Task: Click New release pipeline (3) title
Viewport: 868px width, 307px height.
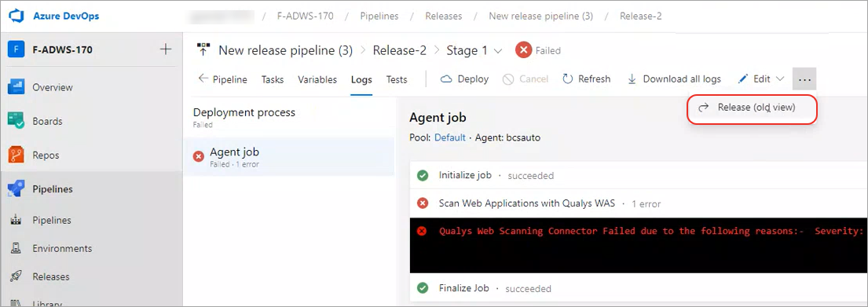Action: pyautogui.click(x=285, y=50)
